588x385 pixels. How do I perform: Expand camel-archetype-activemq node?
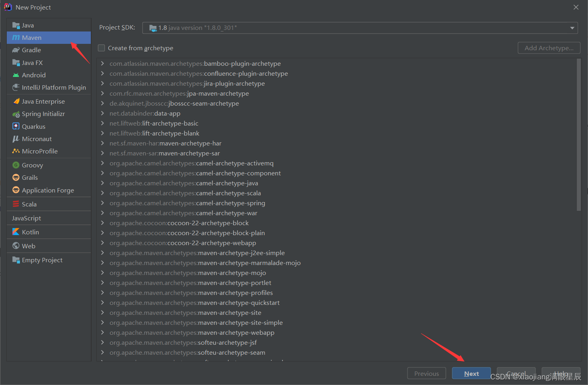pos(102,163)
